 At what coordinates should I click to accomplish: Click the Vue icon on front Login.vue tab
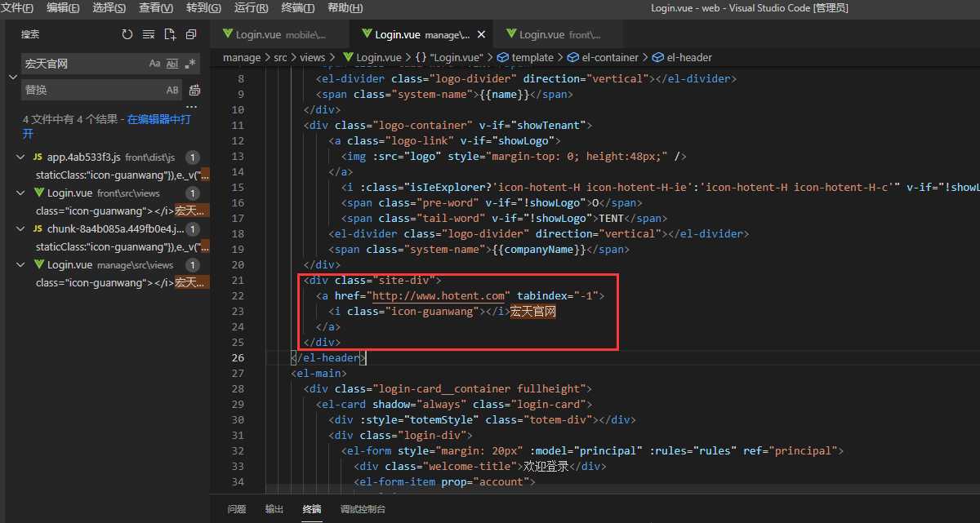pyautogui.click(x=511, y=35)
